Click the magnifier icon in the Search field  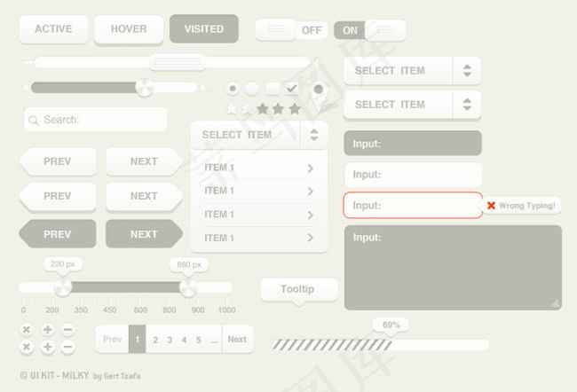(x=34, y=121)
